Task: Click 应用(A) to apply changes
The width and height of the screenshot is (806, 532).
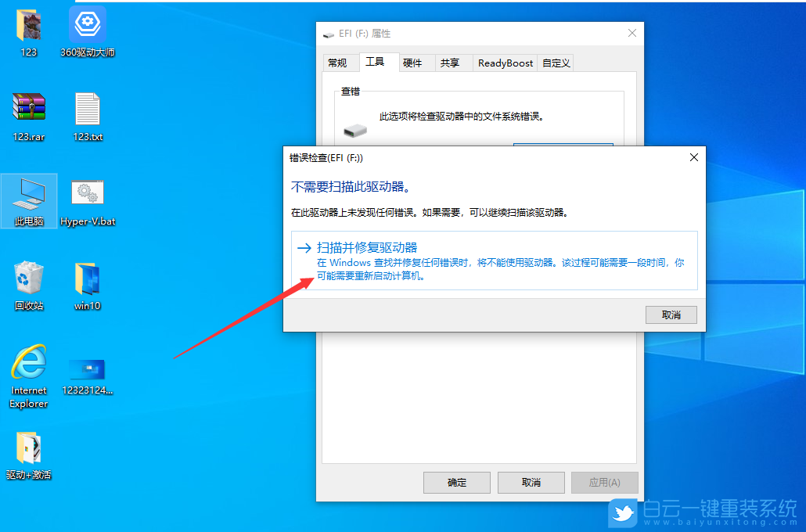Action: 604,483
